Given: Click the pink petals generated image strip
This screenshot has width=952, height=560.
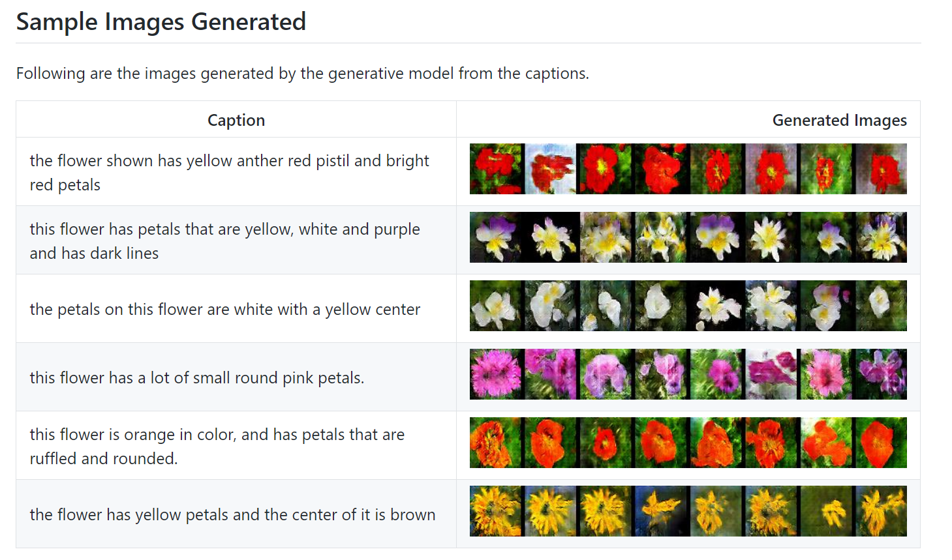Looking at the screenshot, I should tap(688, 374).
